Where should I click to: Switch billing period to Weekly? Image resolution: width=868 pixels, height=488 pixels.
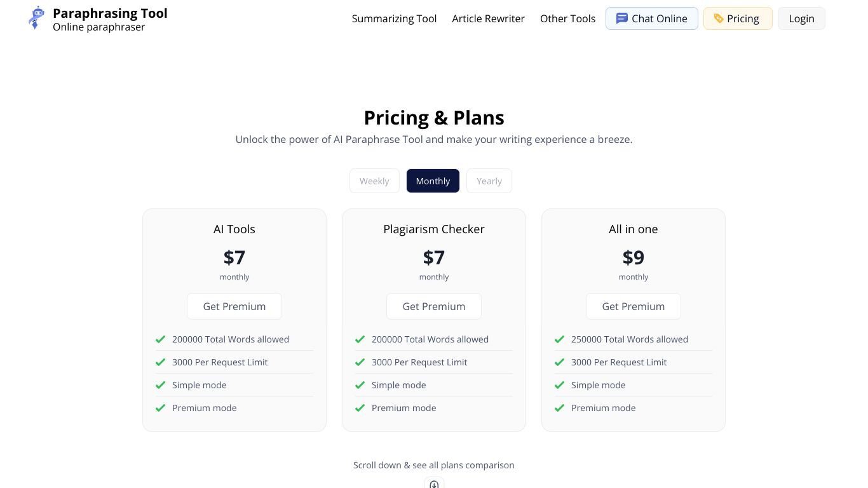pos(374,181)
